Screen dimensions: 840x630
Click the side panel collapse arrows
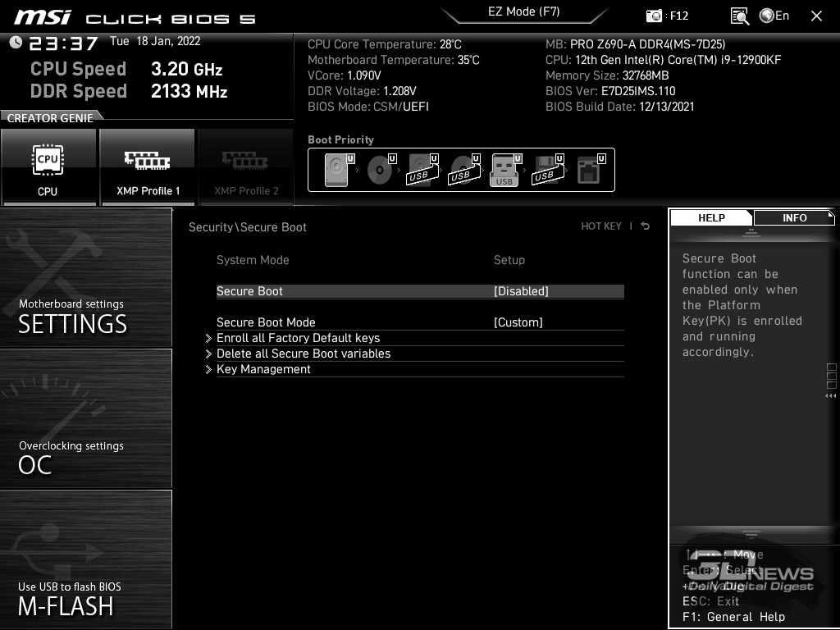(831, 396)
